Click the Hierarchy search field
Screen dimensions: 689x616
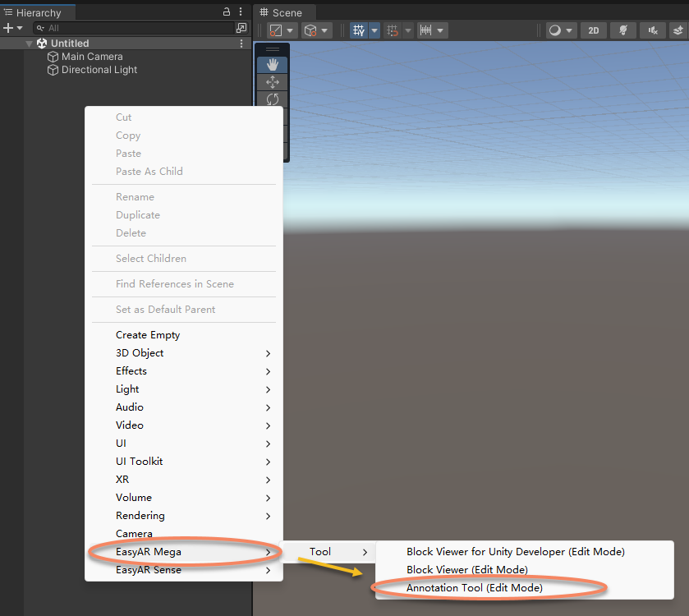(x=136, y=28)
